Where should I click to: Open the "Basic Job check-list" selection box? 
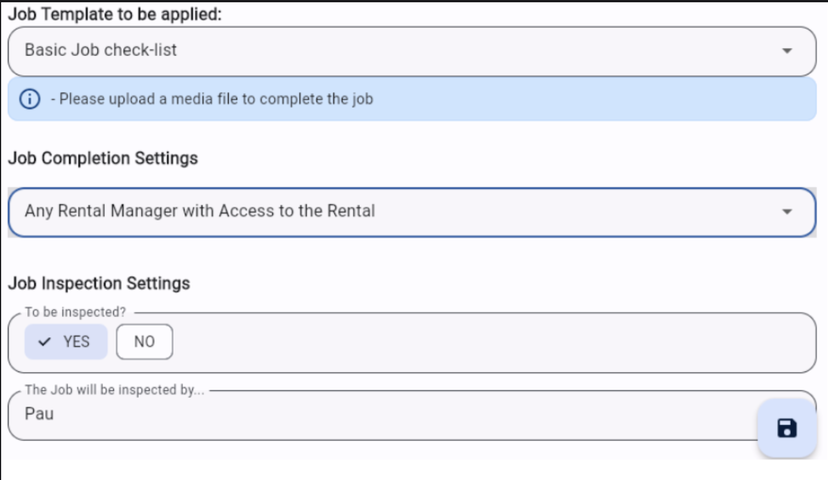click(400, 50)
